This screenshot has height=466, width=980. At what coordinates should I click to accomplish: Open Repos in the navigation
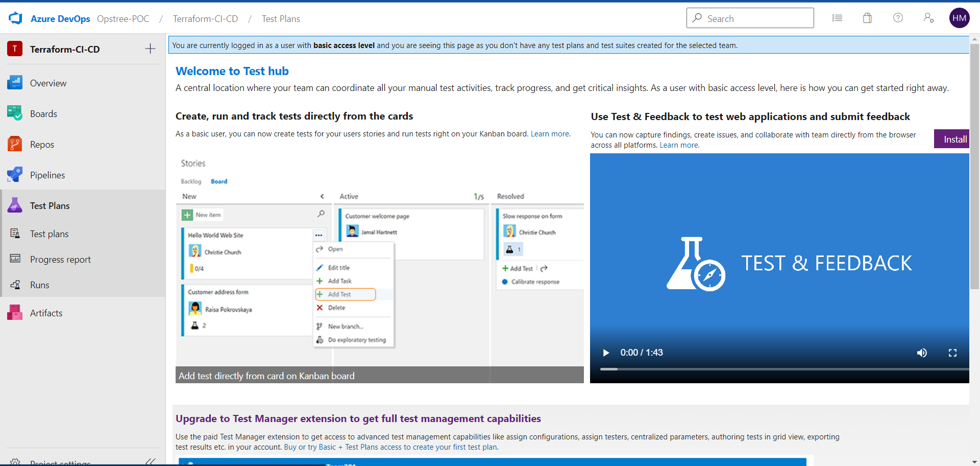click(x=42, y=145)
